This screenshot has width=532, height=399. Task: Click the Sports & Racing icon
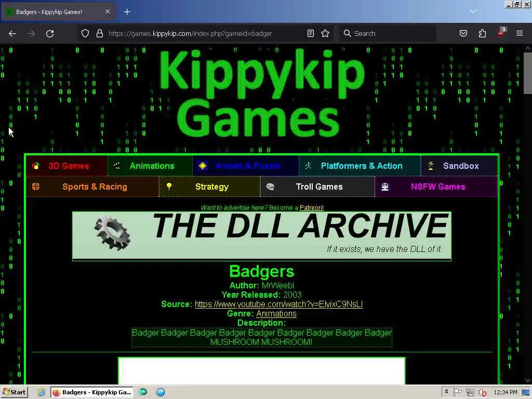tap(36, 187)
